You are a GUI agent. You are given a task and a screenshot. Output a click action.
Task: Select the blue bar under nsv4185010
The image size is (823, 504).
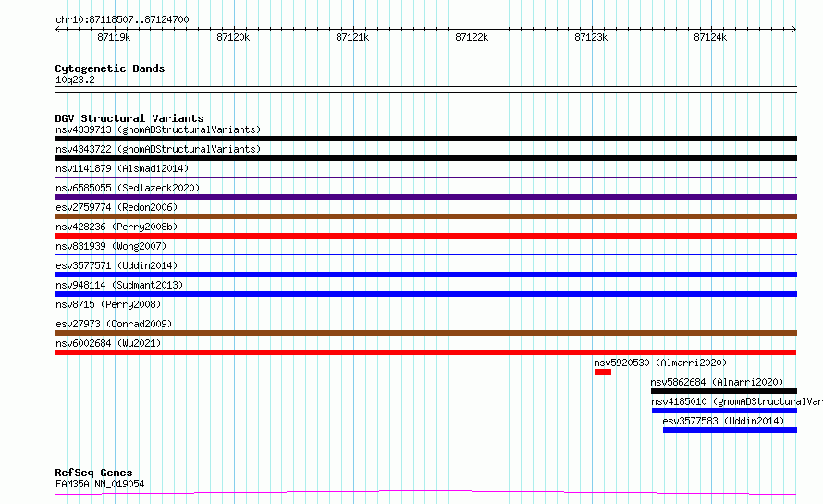click(724, 411)
